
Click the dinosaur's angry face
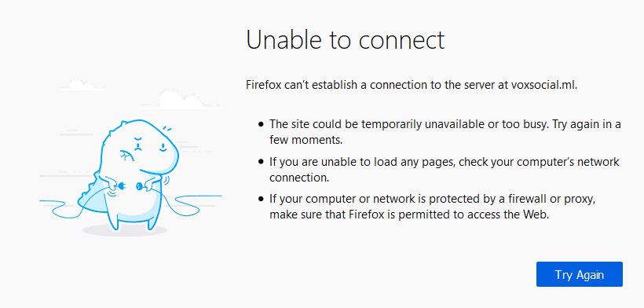(x=149, y=145)
